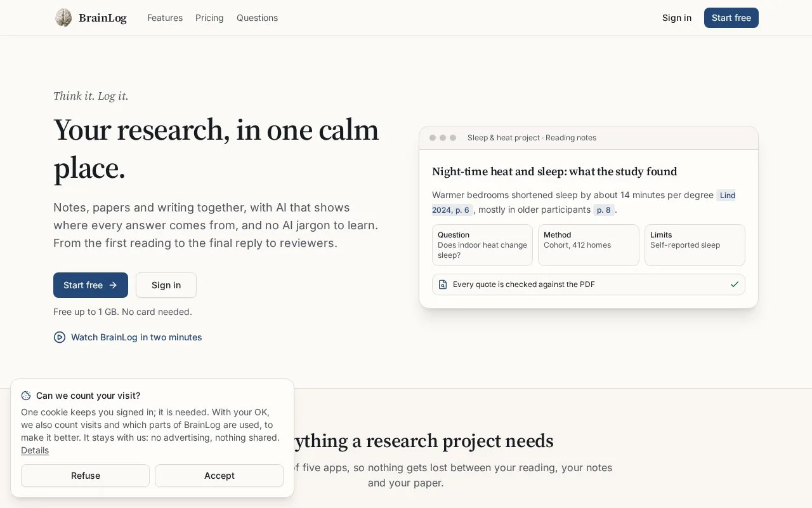Click the play icon beside Watch BrainLog
Screen dimensions: 812x508
pyautogui.click(x=60, y=337)
